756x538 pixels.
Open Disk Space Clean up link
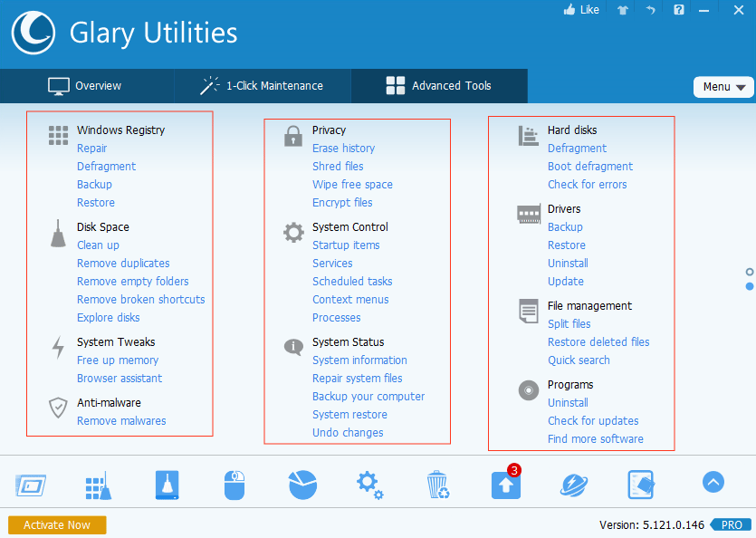tap(98, 245)
